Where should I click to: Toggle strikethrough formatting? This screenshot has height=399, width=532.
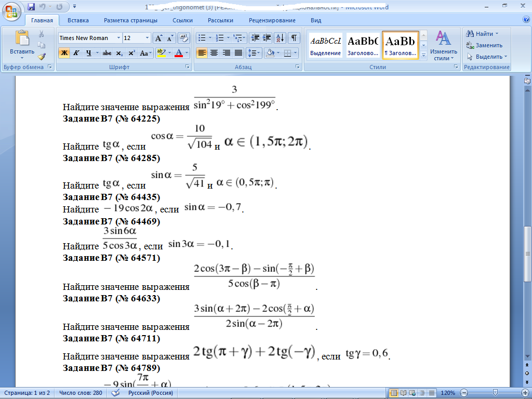click(x=107, y=53)
